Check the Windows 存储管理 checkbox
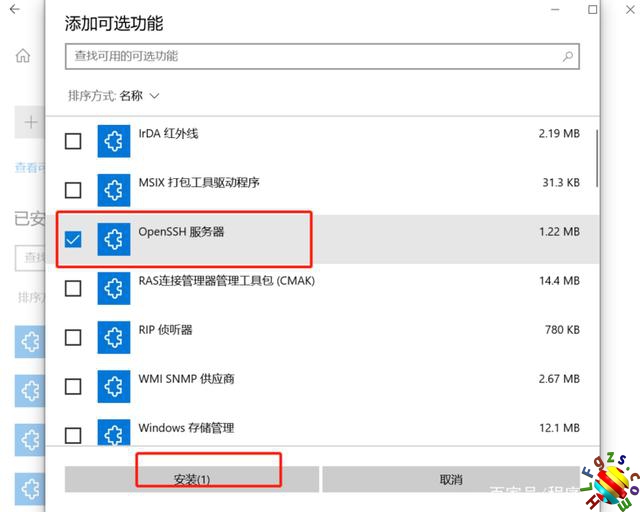 tap(73, 435)
